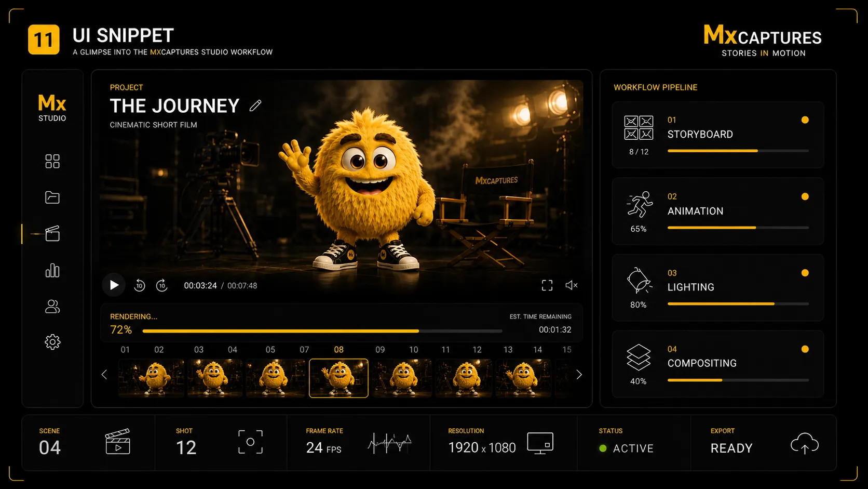Click the ACTIVE status indicator
This screenshot has width=868, height=489.
coord(626,448)
